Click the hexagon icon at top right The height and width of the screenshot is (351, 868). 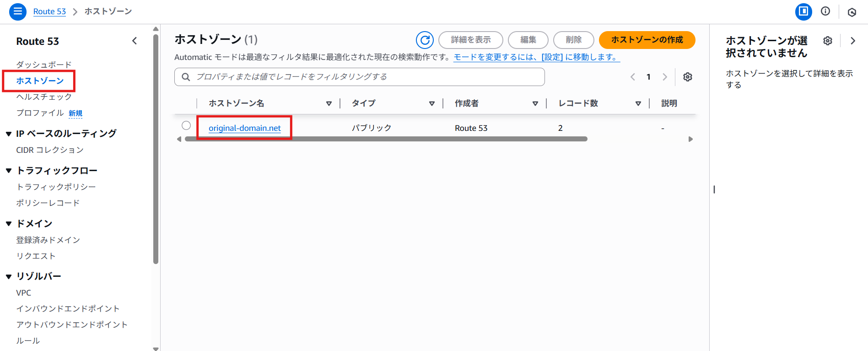click(852, 12)
